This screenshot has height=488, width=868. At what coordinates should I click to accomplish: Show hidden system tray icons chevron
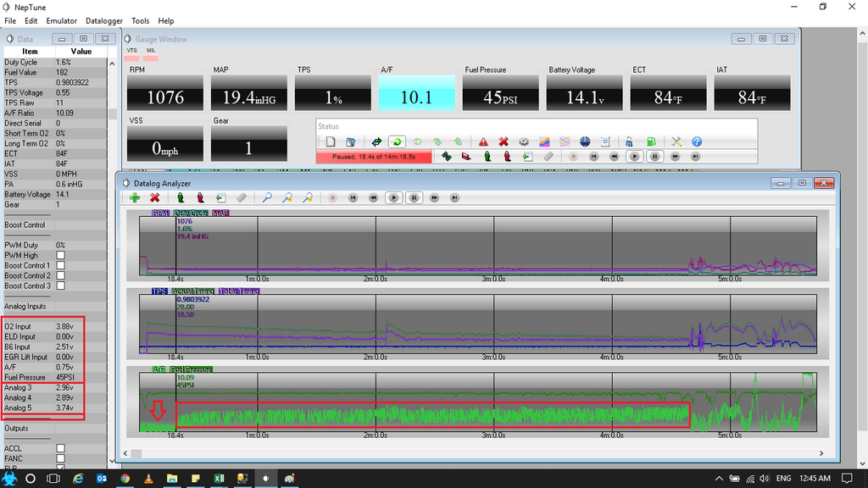719,479
